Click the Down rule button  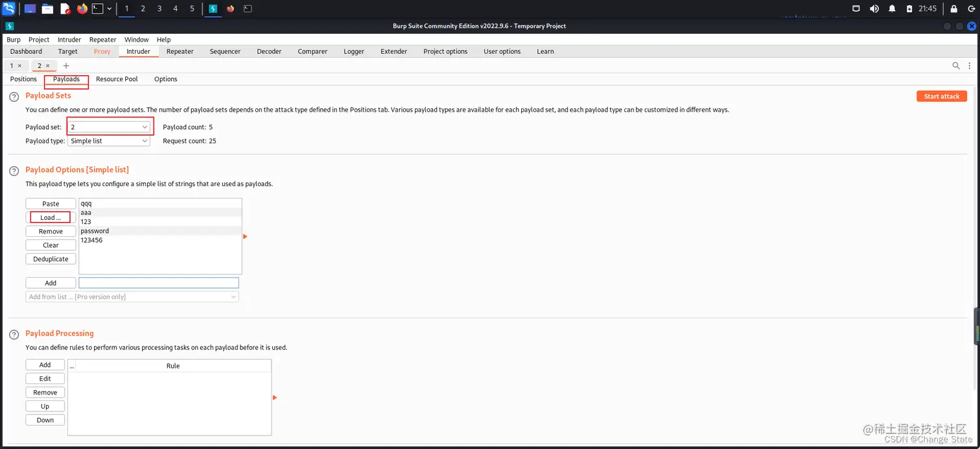[x=45, y=420]
